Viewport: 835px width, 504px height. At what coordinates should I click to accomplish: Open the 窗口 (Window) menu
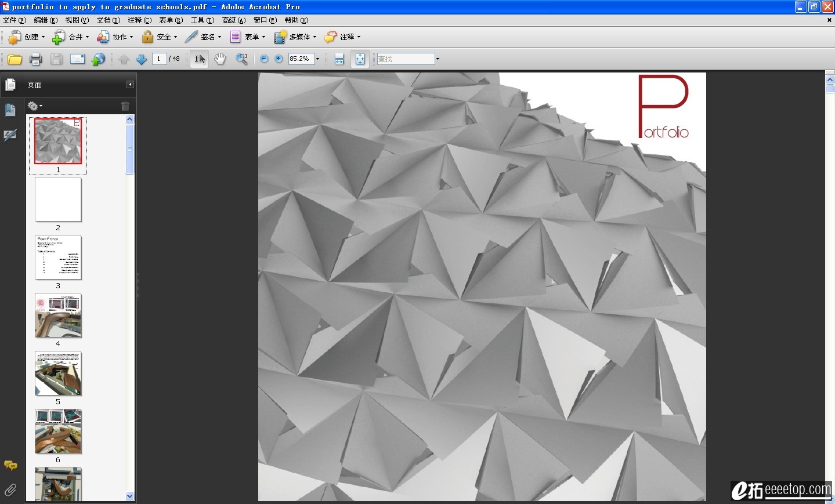pyautogui.click(x=265, y=20)
